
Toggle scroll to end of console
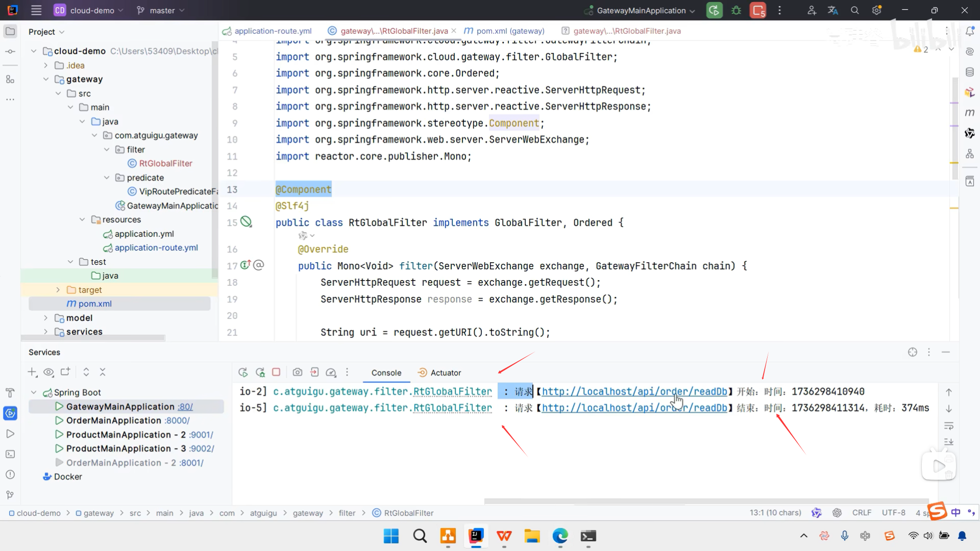coord(949,442)
